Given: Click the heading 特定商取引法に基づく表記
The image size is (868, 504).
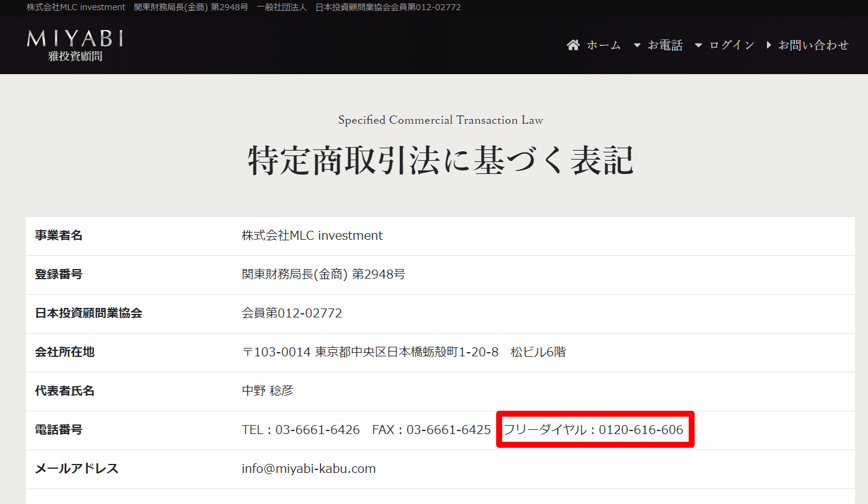Looking at the screenshot, I should pyautogui.click(x=441, y=160).
